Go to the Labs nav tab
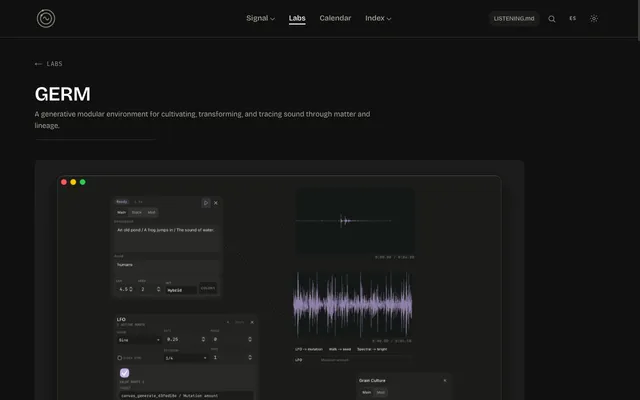 [297, 18]
